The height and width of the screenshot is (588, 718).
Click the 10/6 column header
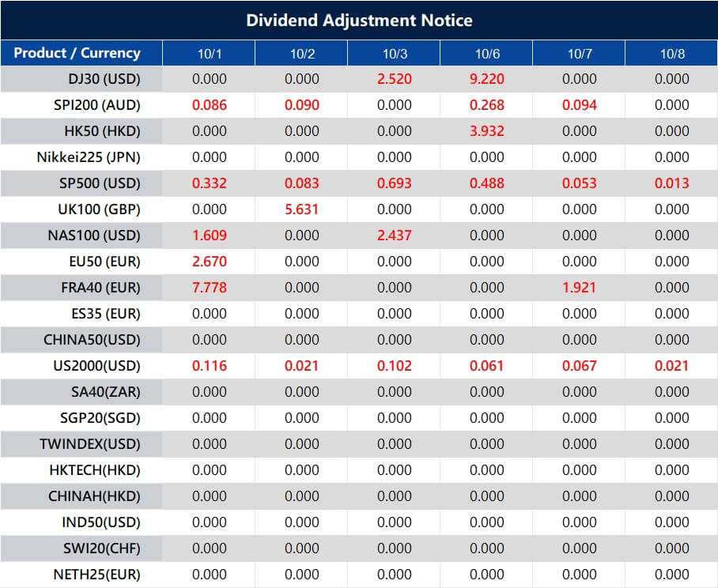[486, 52]
